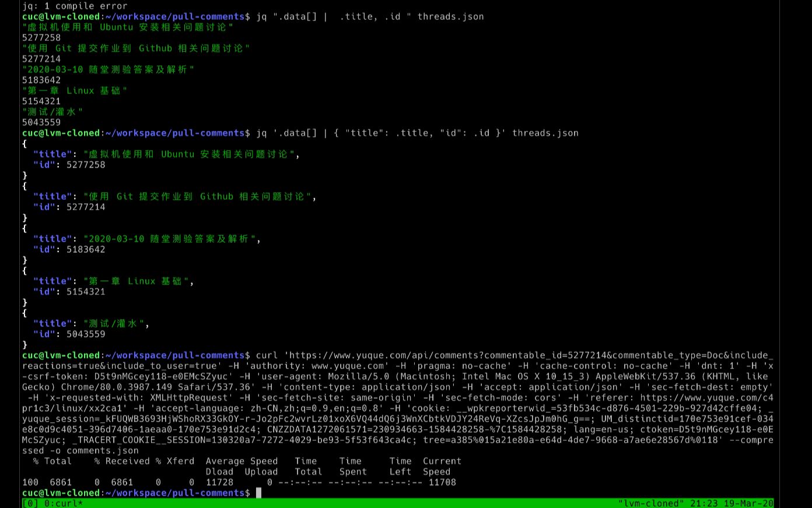This screenshot has height=508, width=812.
Task: Click the "lvm-cloned" hostname in tmux status bar
Action: (652, 503)
